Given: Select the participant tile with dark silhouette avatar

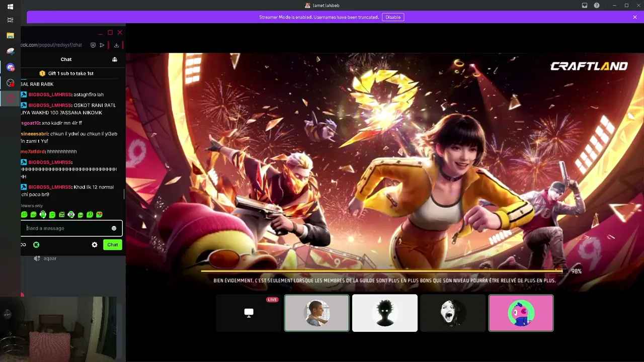Looking at the screenshot, I should coord(385,313).
